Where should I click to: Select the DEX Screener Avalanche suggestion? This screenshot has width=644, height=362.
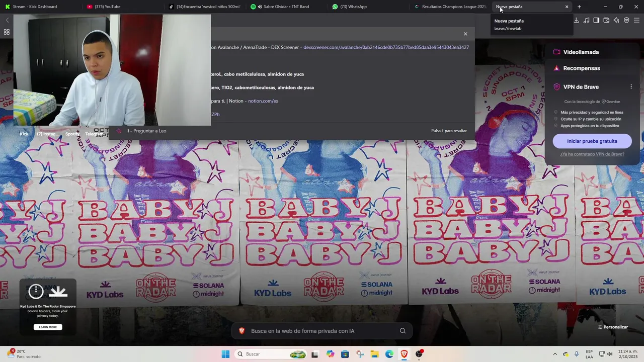340,47
